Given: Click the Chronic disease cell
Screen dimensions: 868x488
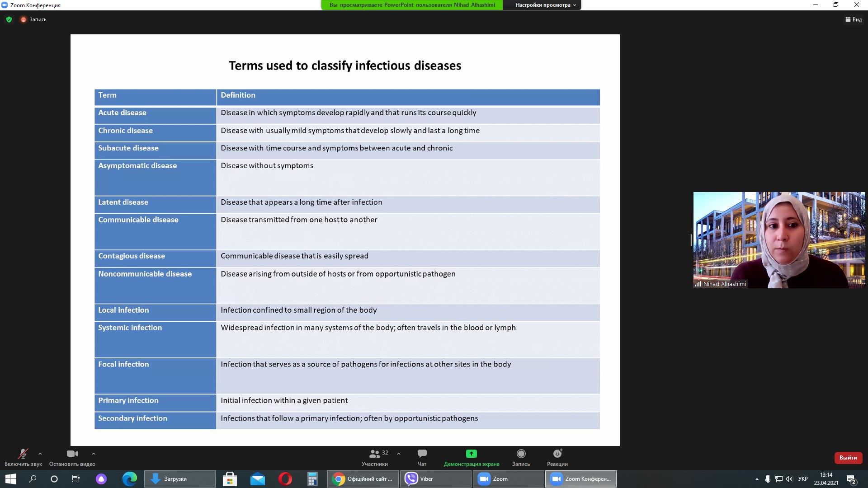Looking at the screenshot, I should coord(156,133).
